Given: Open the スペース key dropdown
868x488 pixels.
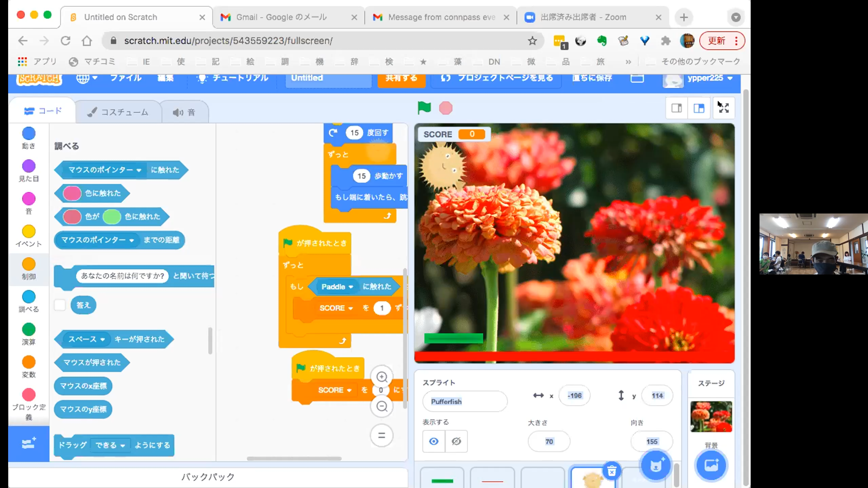Looking at the screenshot, I should point(87,339).
